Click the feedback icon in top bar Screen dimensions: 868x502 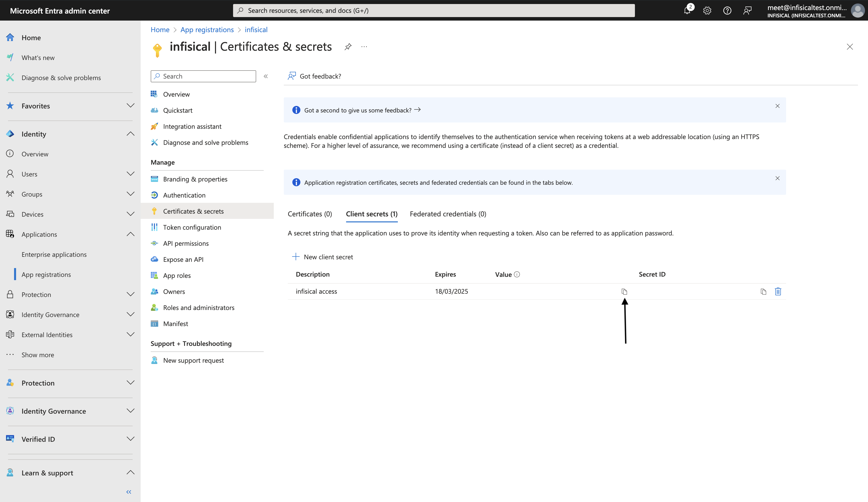tap(747, 11)
